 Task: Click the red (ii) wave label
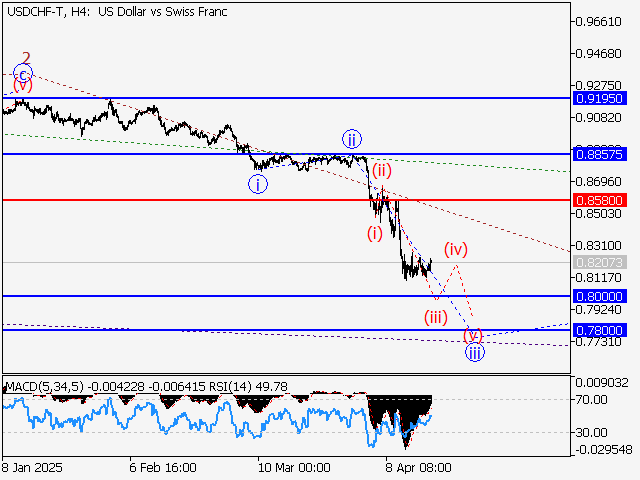click(381, 170)
